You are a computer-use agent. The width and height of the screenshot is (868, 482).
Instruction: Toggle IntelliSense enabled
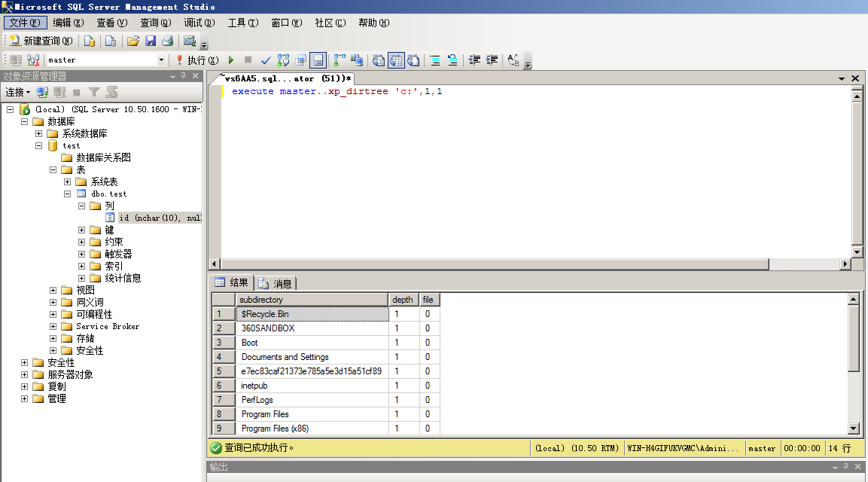(x=318, y=59)
